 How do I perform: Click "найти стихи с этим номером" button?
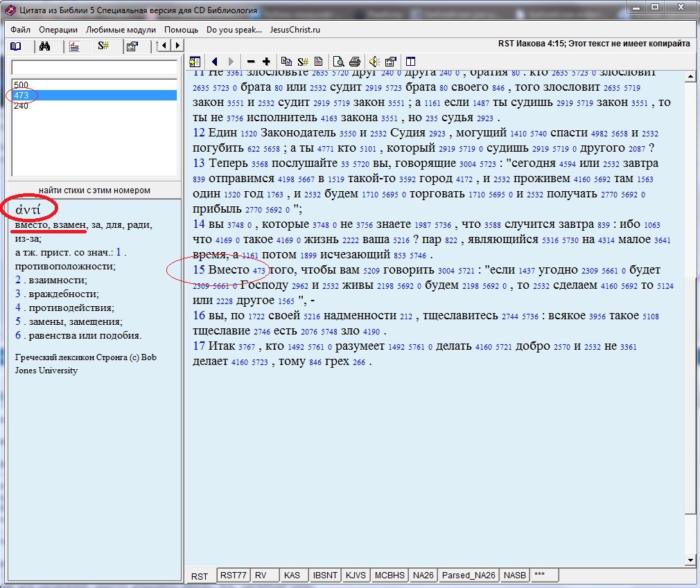(x=94, y=190)
